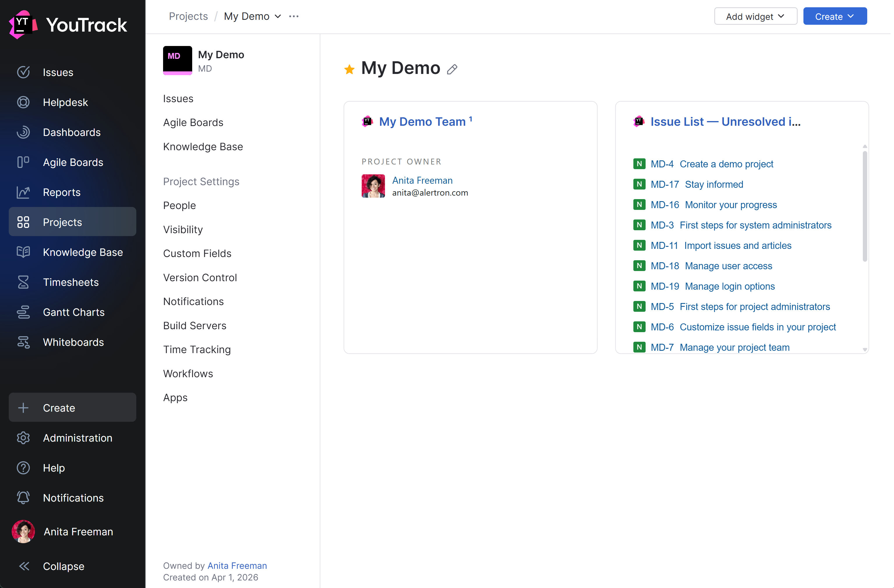Open Administration gear in sidebar
894x588 pixels.
[23, 438]
